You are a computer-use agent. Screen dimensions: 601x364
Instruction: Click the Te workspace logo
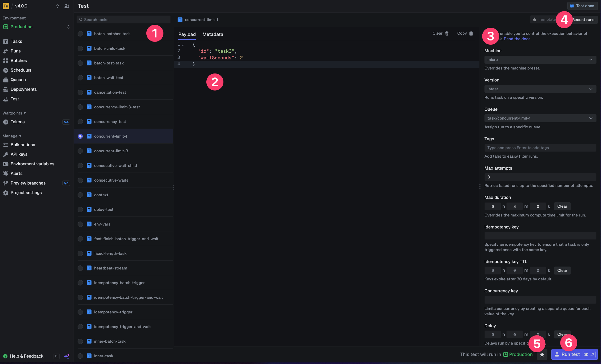pyautogui.click(x=6, y=6)
